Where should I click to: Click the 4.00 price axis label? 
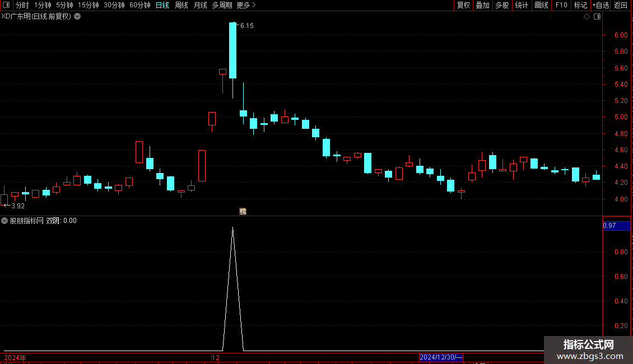click(x=621, y=199)
